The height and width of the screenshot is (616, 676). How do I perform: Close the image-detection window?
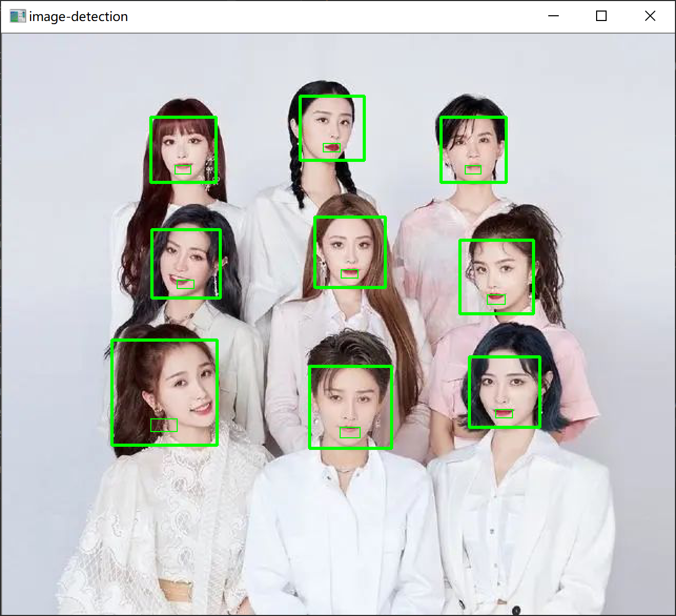pyautogui.click(x=650, y=16)
